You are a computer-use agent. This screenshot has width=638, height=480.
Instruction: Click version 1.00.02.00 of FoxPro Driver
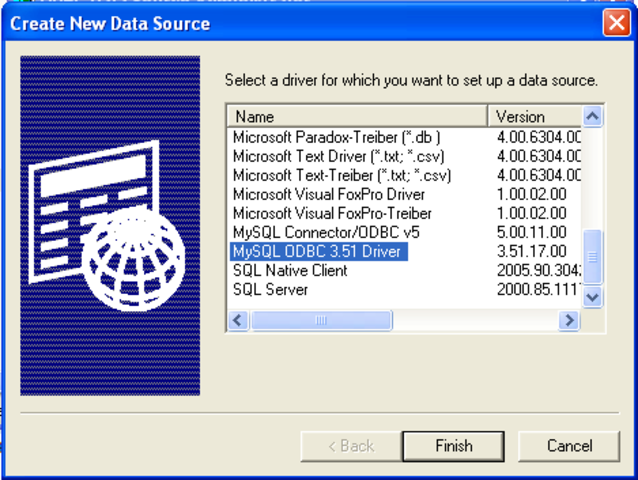(531, 194)
